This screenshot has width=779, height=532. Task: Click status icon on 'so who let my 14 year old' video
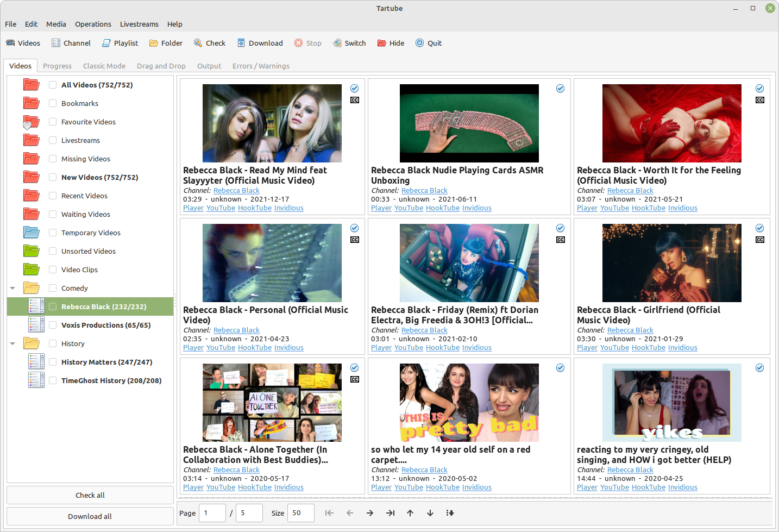click(560, 368)
